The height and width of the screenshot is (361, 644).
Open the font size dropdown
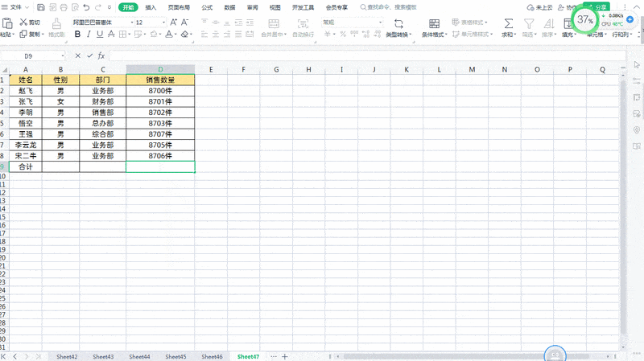pyautogui.click(x=163, y=23)
